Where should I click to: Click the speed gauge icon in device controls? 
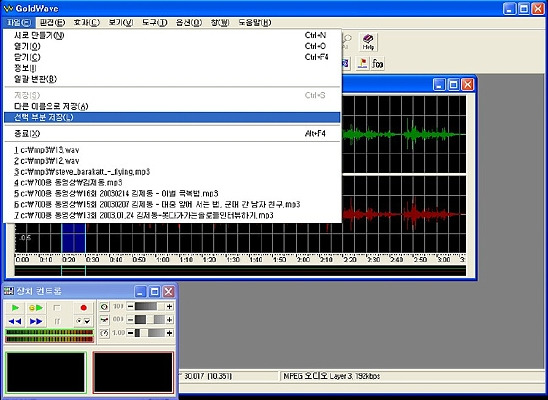(x=104, y=333)
